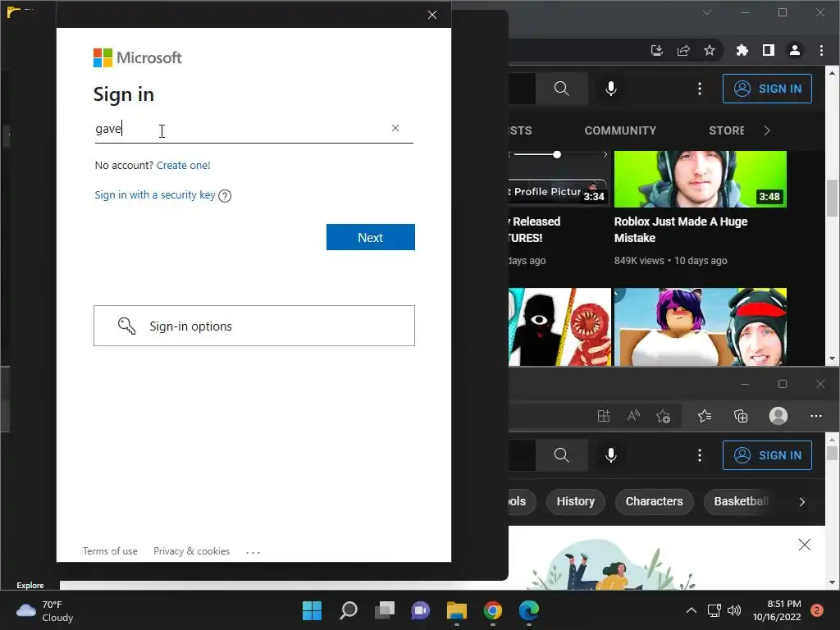Open Terms of use link
Image resolution: width=840 pixels, height=630 pixels.
click(110, 551)
